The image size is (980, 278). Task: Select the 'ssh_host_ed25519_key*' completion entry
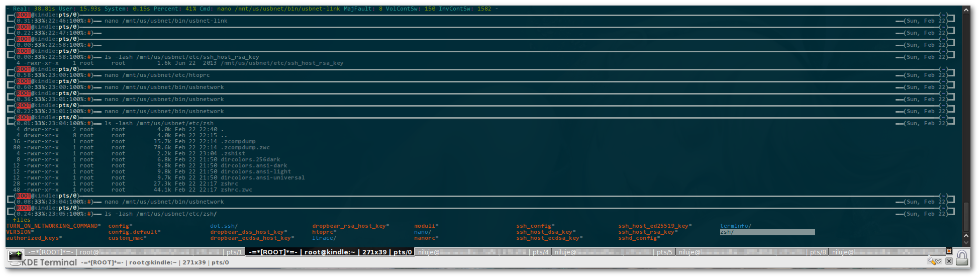tap(655, 226)
